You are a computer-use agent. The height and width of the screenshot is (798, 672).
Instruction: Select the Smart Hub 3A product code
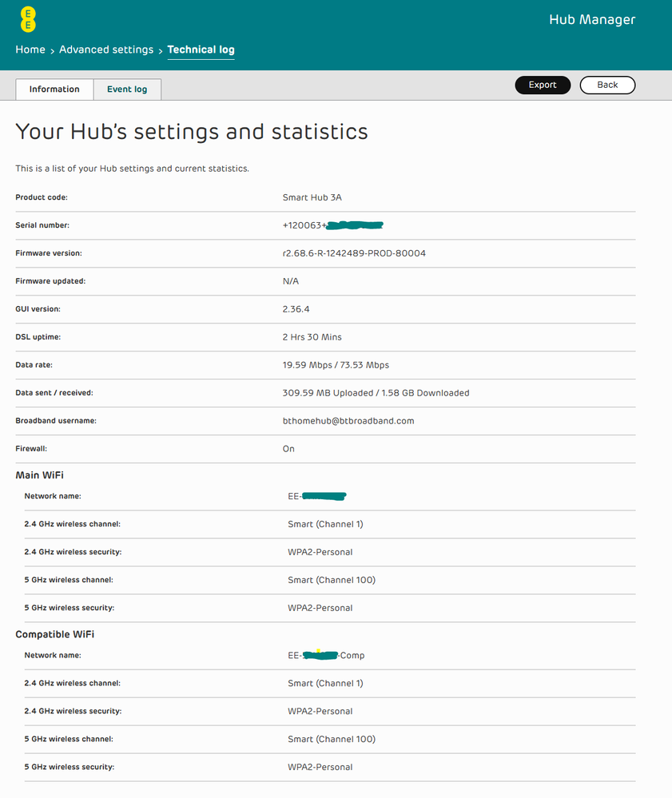tap(312, 197)
